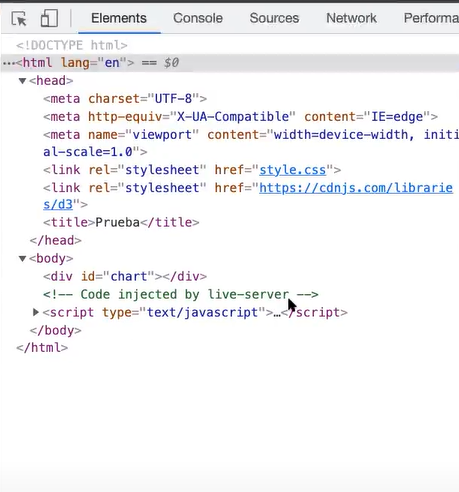Open the Console tab
The width and height of the screenshot is (459, 492).
(198, 18)
